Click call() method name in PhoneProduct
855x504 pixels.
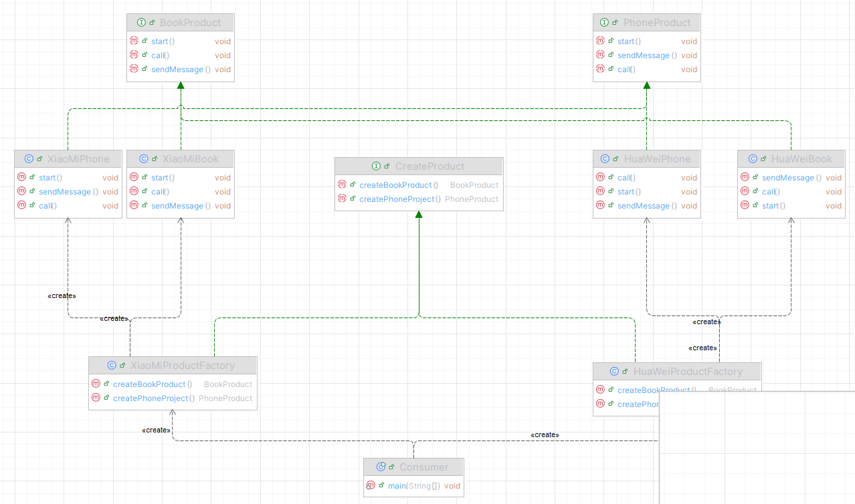[626, 70]
